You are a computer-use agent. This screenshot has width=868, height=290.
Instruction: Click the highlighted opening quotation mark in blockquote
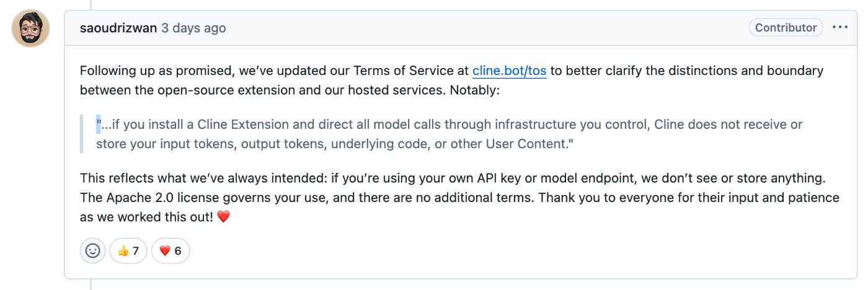point(98,125)
